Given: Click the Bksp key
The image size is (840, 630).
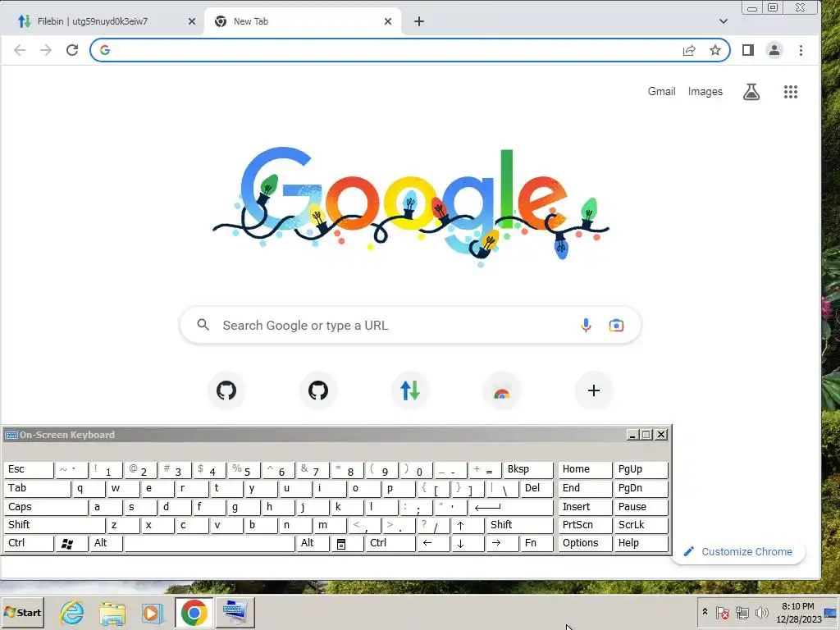Looking at the screenshot, I should (x=527, y=470).
